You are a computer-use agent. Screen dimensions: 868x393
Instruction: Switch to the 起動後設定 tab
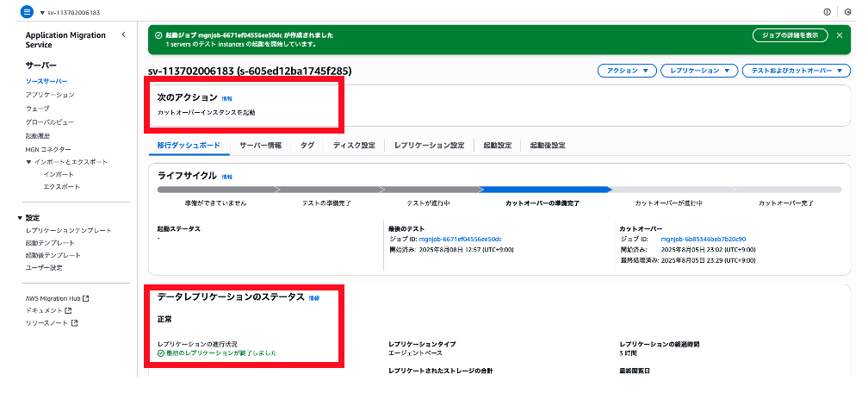coord(548,146)
